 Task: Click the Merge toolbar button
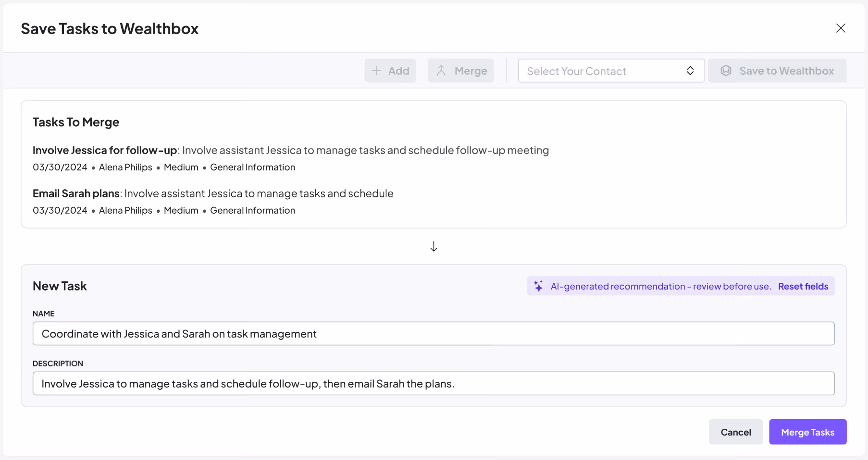[461, 71]
